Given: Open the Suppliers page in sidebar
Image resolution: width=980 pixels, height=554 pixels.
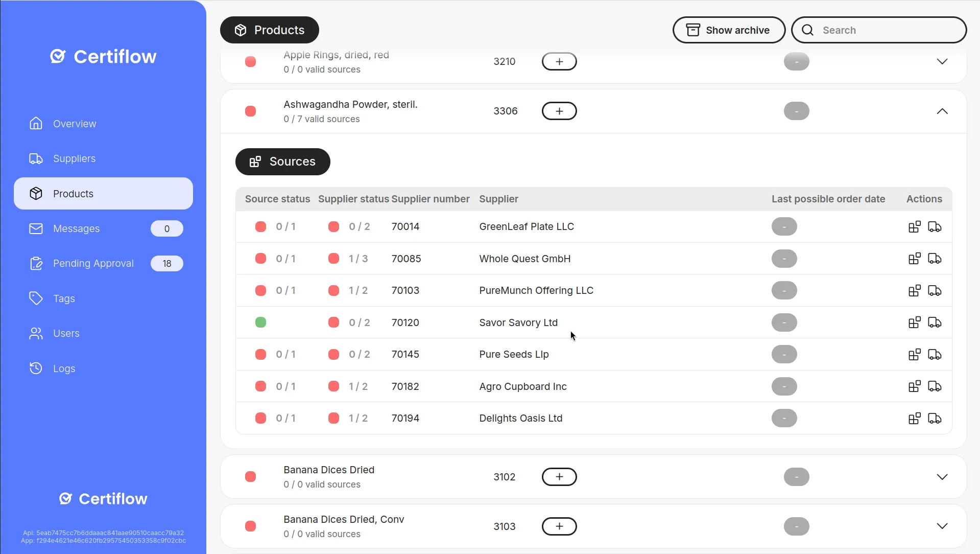Looking at the screenshot, I should tap(74, 158).
